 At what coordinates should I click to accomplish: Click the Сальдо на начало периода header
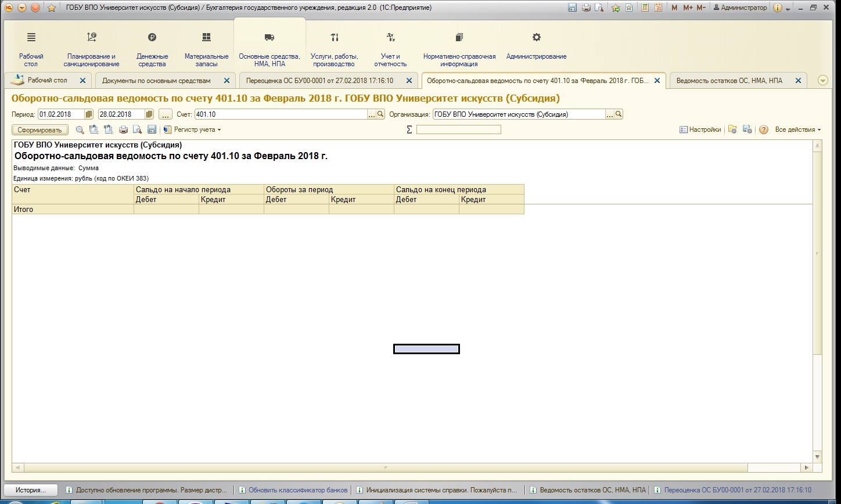199,189
